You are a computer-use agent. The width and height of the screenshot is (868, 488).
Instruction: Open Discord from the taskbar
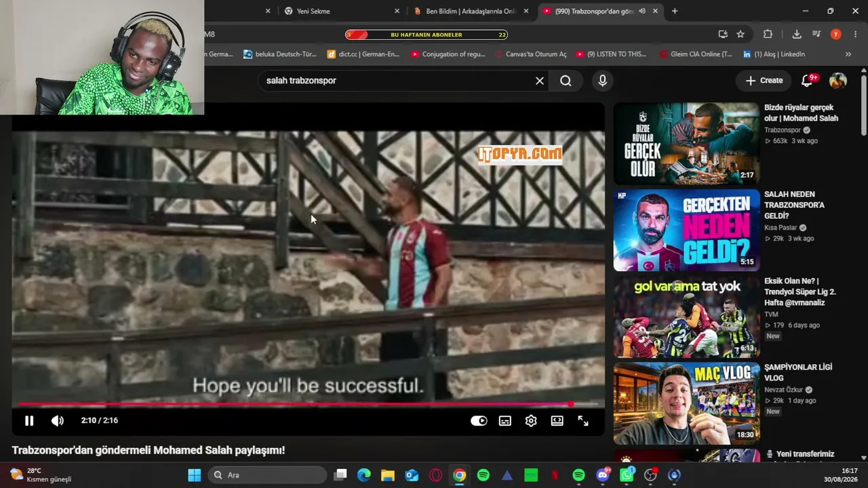603,475
